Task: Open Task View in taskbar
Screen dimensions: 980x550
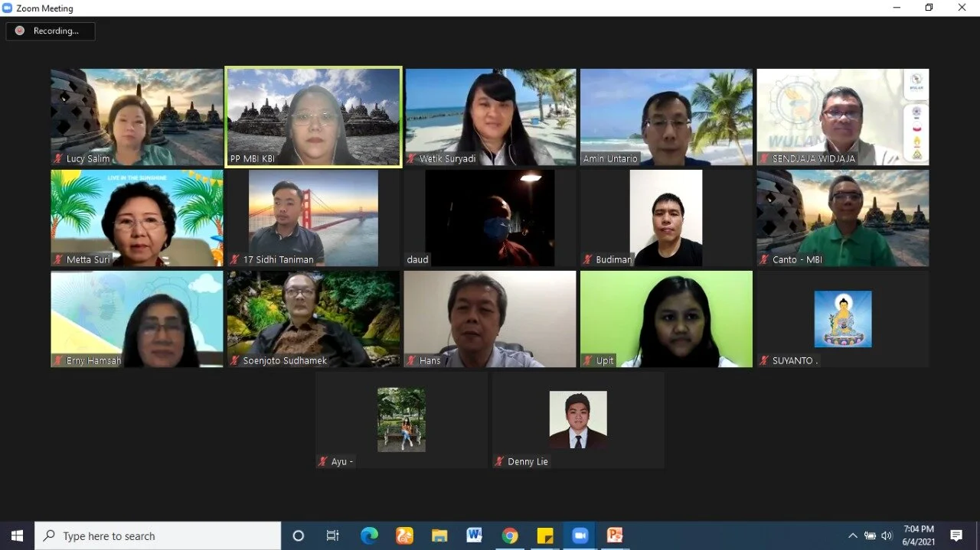Action: click(x=332, y=536)
